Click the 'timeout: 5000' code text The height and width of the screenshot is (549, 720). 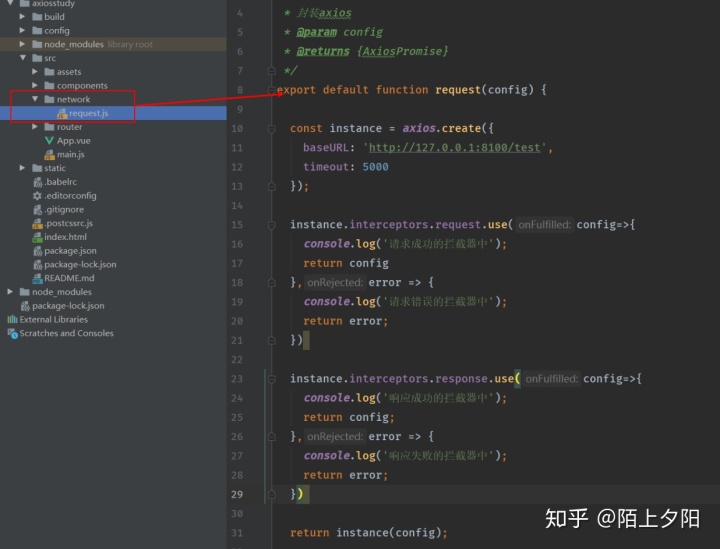tap(346, 167)
